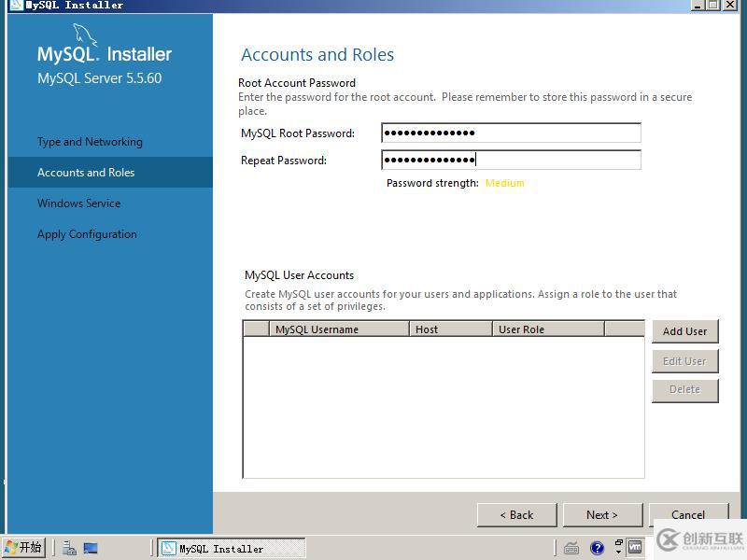Viewport: 747px width, 560px height.
Task: Click the VMware tools tray icon
Action: pyautogui.click(x=635, y=548)
